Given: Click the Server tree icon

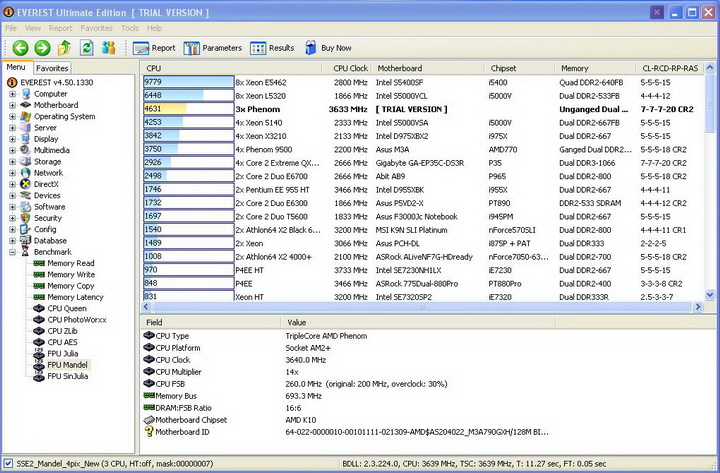Looking at the screenshot, I should [x=26, y=128].
